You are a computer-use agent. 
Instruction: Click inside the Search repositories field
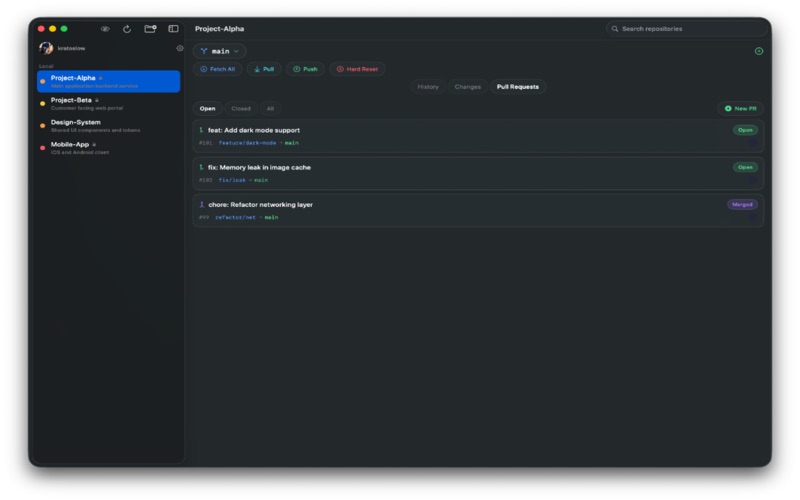click(687, 29)
